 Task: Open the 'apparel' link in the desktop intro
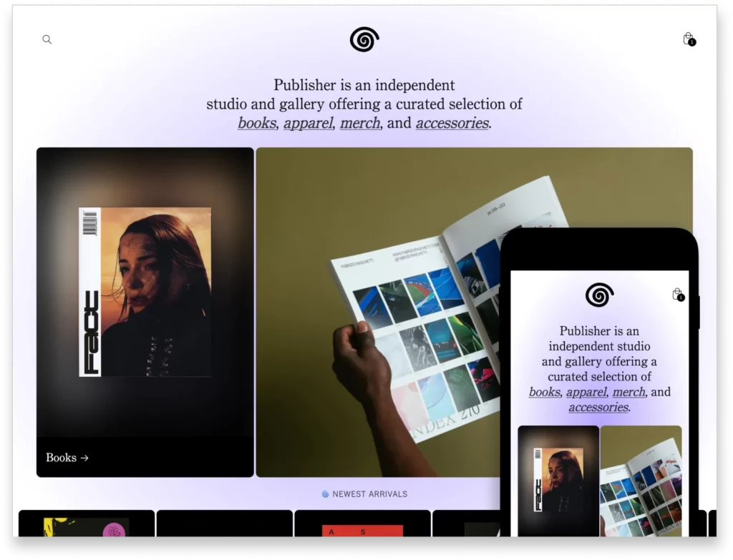pyautogui.click(x=308, y=123)
